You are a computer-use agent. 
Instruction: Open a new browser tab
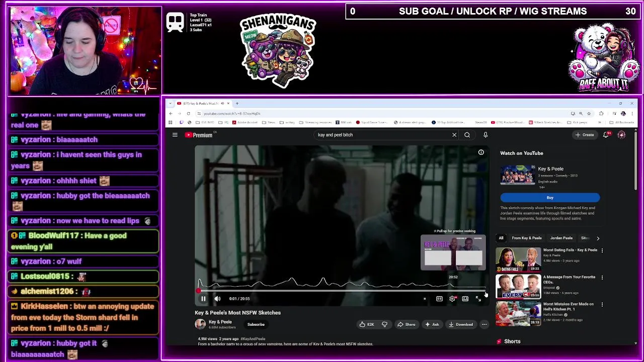(237, 104)
